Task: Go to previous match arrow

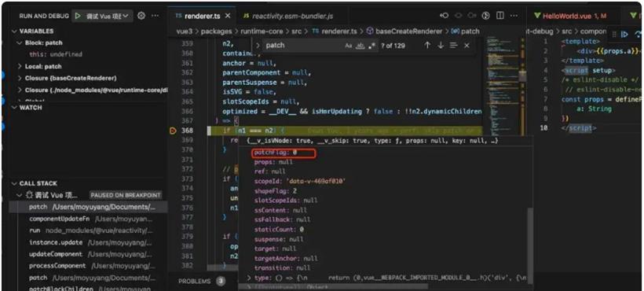Action: point(427,45)
